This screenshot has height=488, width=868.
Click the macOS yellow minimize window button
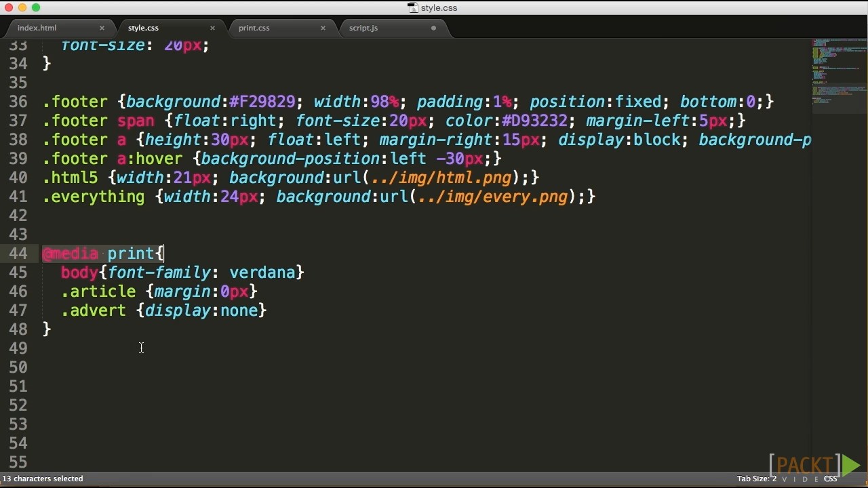coord(22,7)
